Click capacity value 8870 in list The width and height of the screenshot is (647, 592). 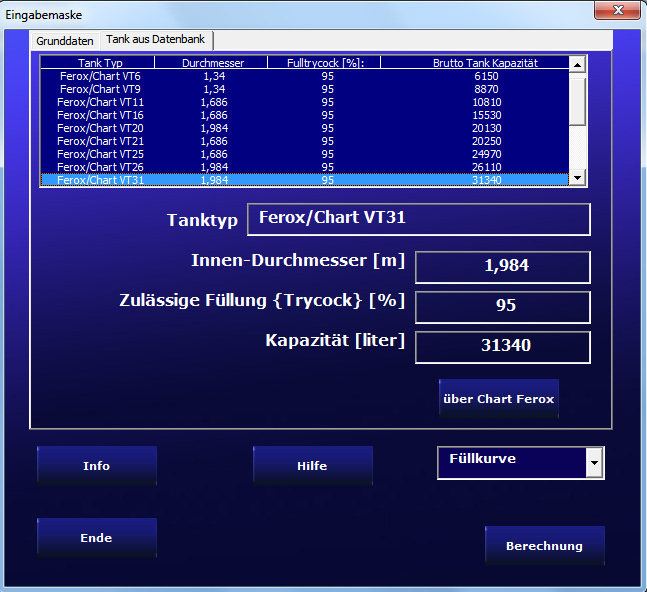coord(486,89)
